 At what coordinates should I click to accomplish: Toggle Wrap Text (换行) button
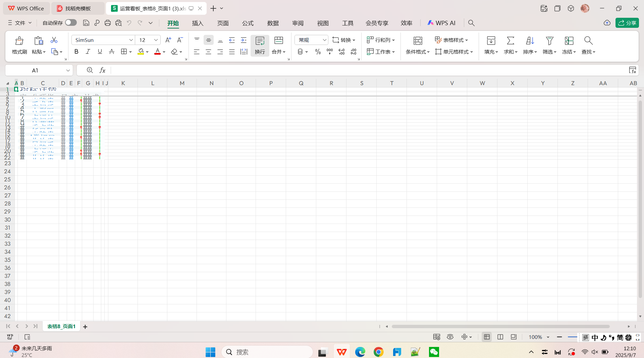[x=260, y=45]
